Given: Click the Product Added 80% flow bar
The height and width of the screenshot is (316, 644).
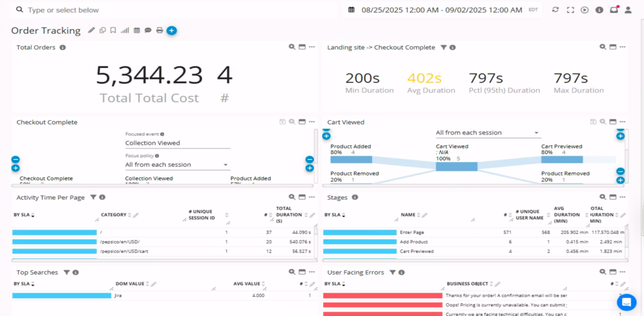Looking at the screenshot, I should [x=351, y=160].
